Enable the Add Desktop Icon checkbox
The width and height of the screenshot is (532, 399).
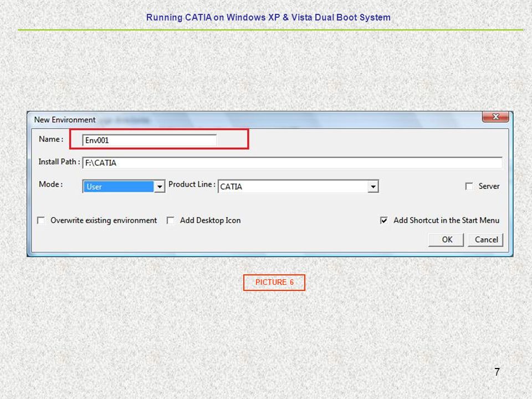click(x=170, y=221)
